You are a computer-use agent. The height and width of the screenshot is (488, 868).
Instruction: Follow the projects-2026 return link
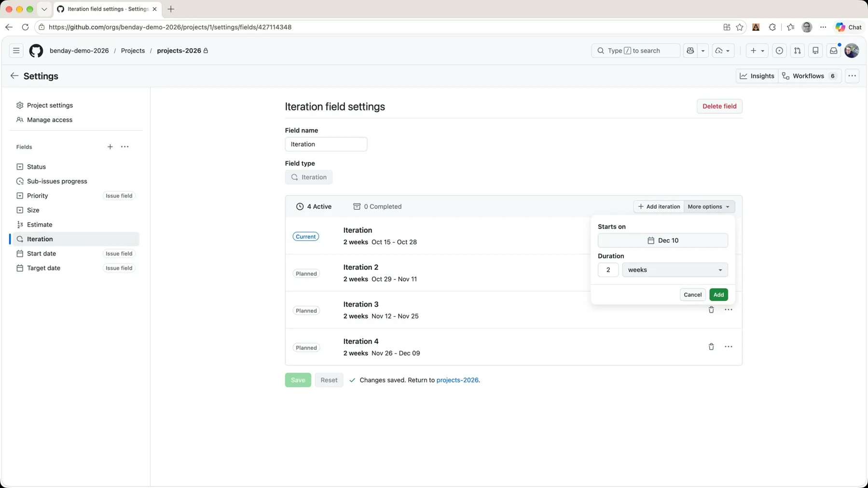pyautogui.click(x=457, y=380)
